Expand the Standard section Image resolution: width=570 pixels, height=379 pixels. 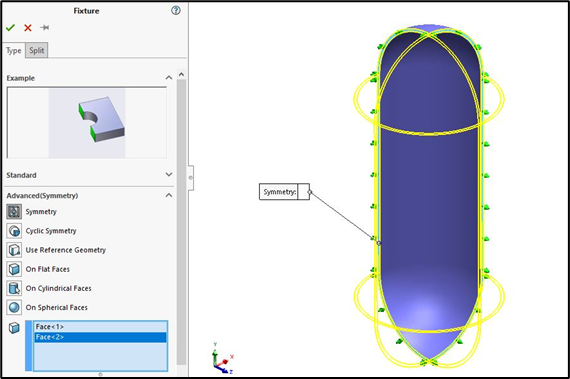pyautogui.click(x=169, y=175)
